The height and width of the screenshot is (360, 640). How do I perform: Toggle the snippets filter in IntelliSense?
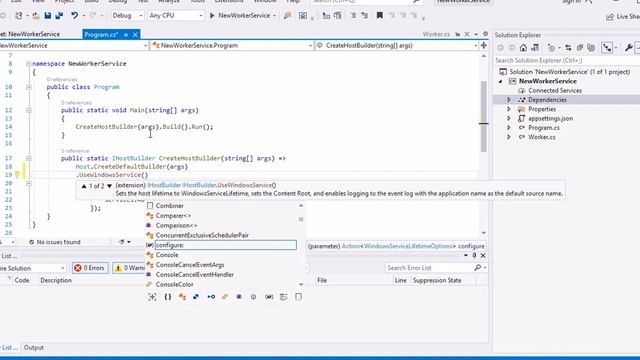tap(298, 297)
